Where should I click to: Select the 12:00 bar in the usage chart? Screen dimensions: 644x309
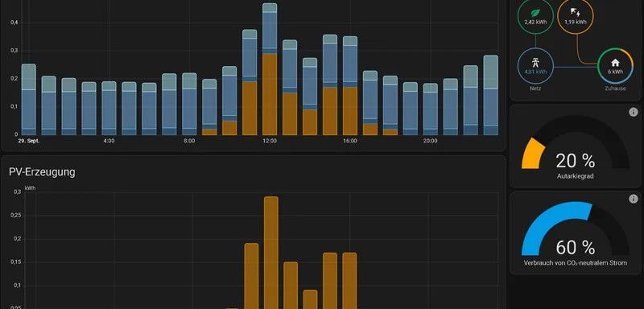pyautogui.click(x=270, y=69)
